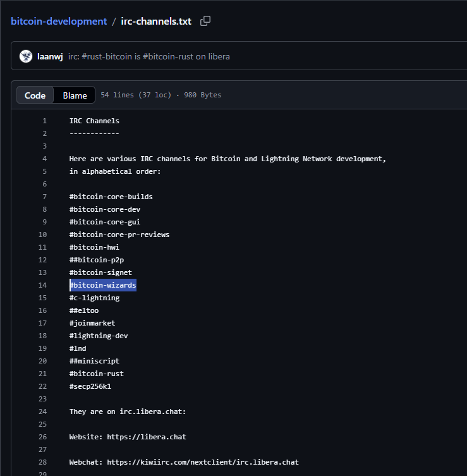Select line number 12
Viewport: 467px width, 476px height.
pyautogui.click(x=42, y=260)
